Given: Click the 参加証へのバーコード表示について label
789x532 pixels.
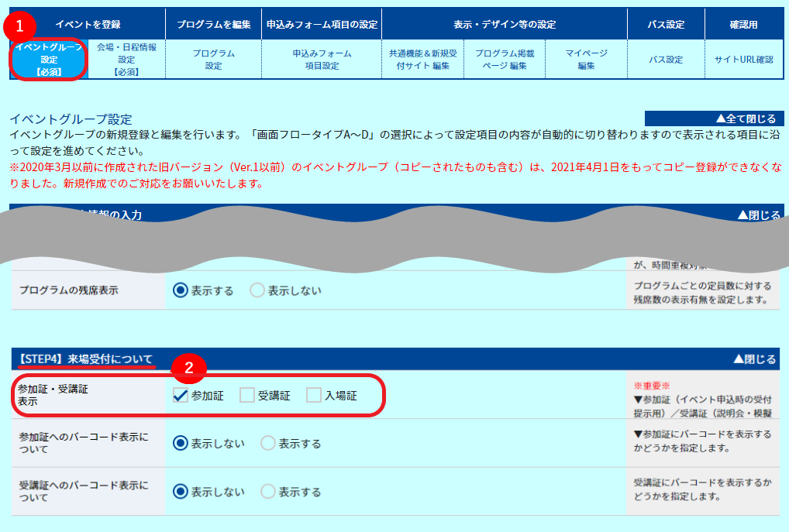Looking at the screenshot, I should [x=84, y=443].
